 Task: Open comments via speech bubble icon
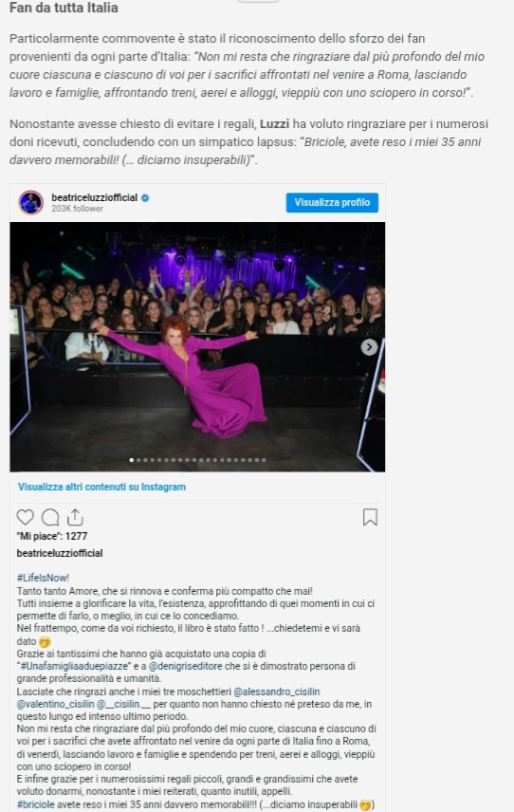tap(50, 517)
